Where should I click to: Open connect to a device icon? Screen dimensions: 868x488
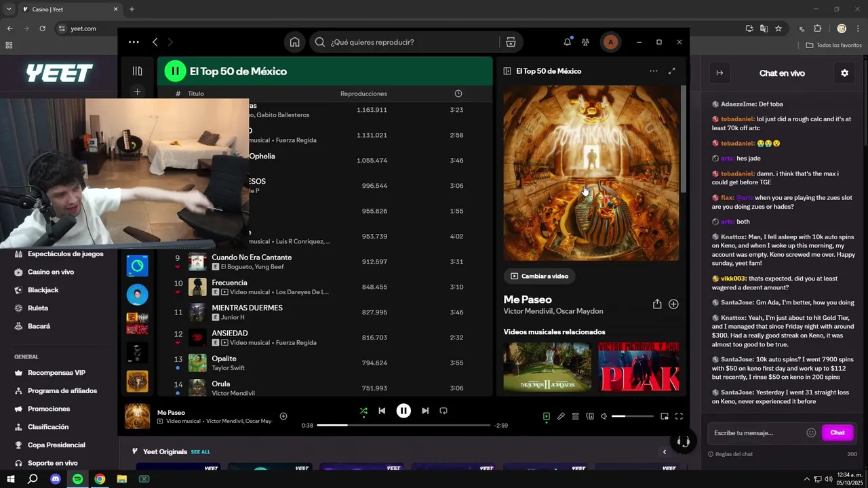pos(590,416)
